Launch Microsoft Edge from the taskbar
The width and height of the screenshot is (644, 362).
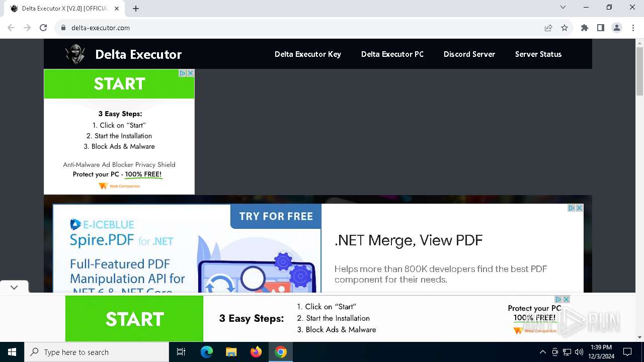point(207,352)
